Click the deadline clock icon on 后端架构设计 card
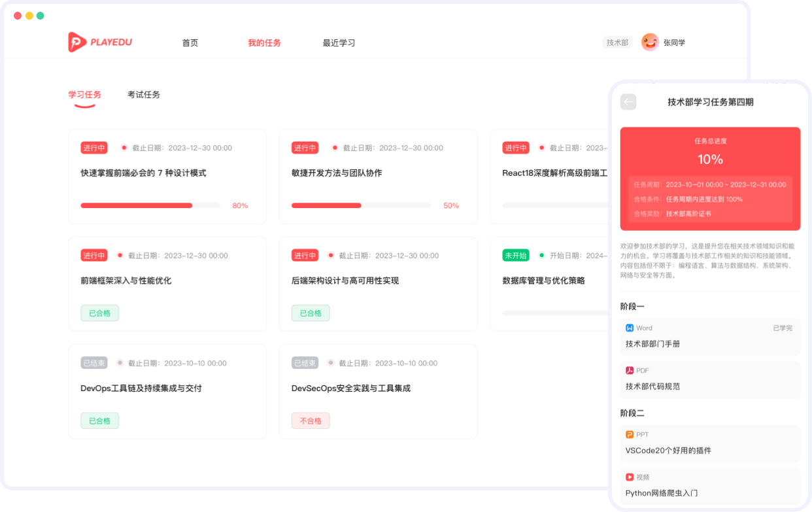 tap(331, 255)
